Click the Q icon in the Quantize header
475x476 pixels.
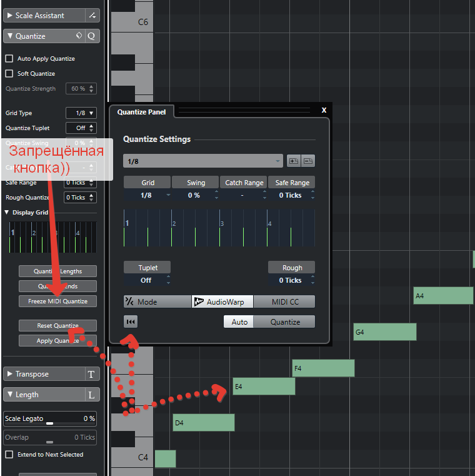tap(91, 36)
